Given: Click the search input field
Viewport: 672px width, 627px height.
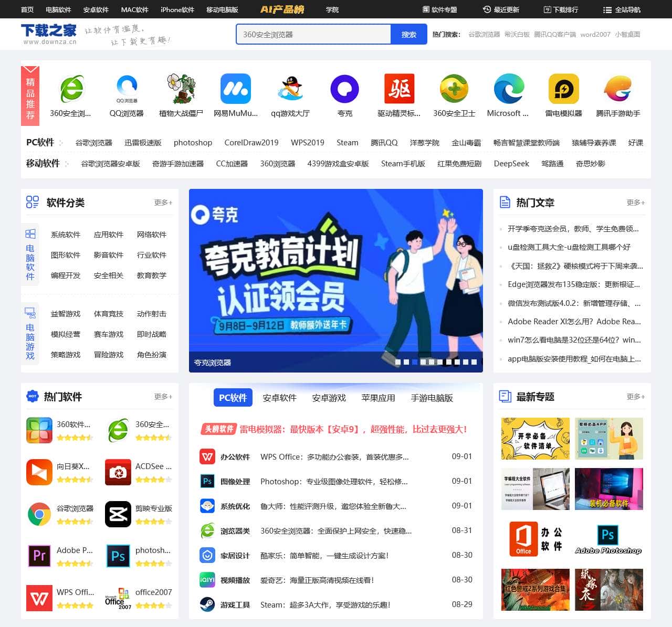Looking at the screenshot, I should pos(313,35).
